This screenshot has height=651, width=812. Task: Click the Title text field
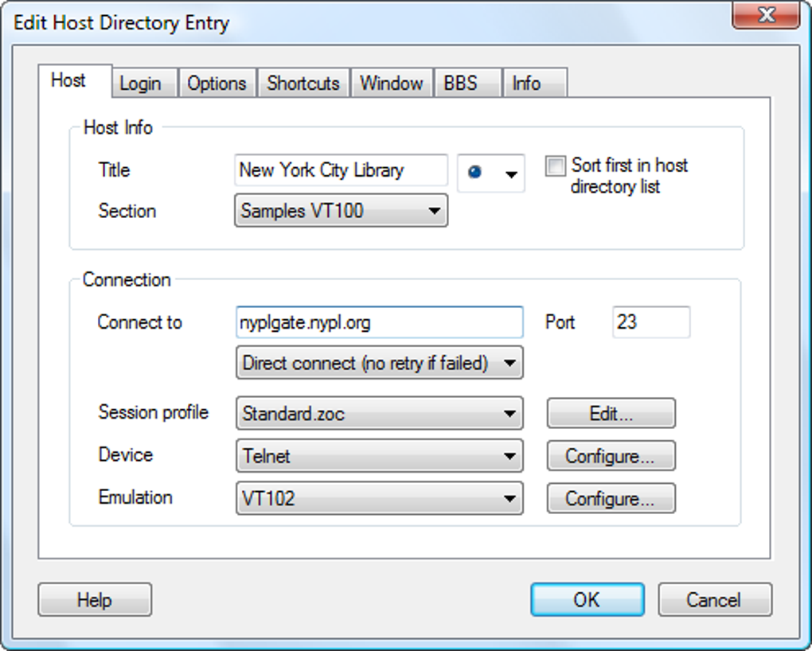[x=341, y=170]
